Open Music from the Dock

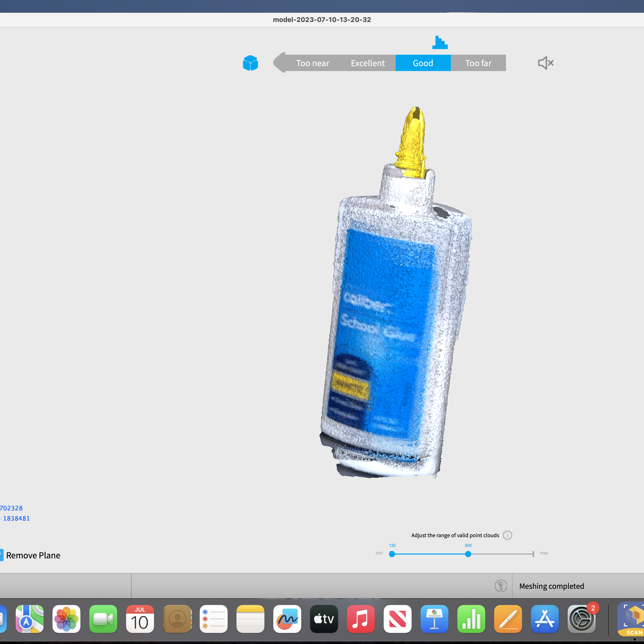tap(361, 619)
